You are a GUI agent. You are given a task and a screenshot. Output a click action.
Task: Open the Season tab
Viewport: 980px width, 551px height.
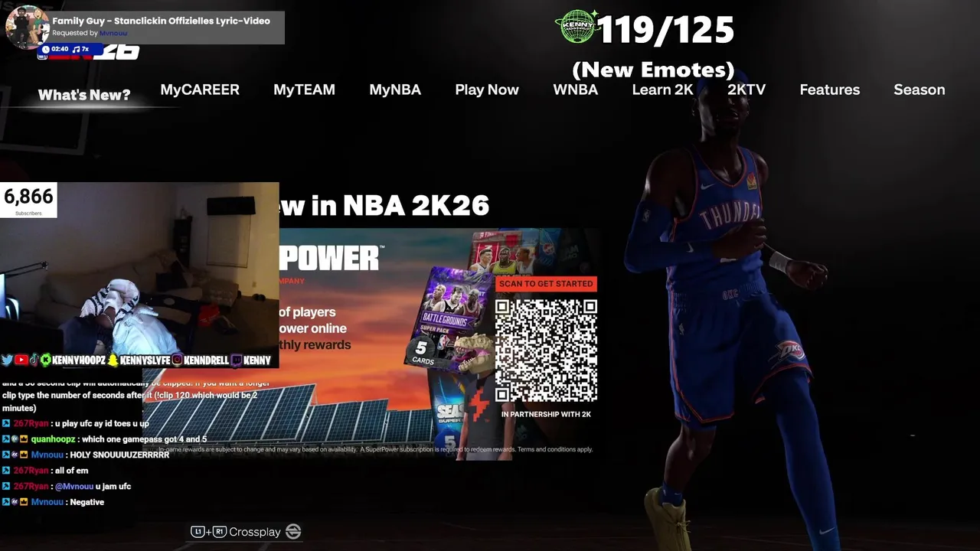click(x=920, y=90)
